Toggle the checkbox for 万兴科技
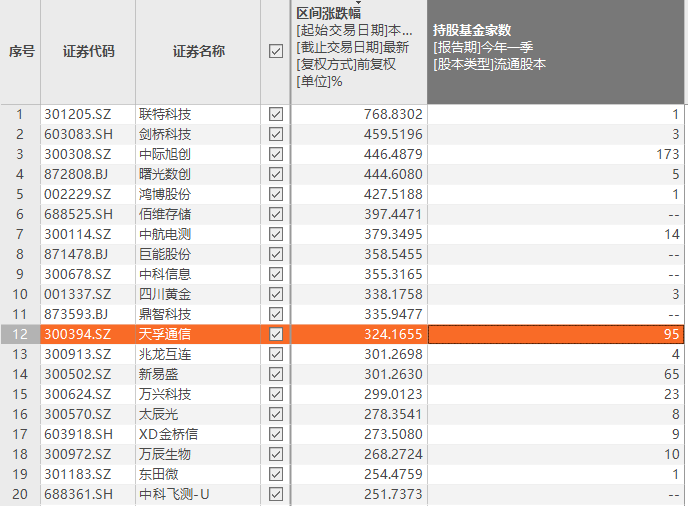The image size is (688, 506). [276, 394]
